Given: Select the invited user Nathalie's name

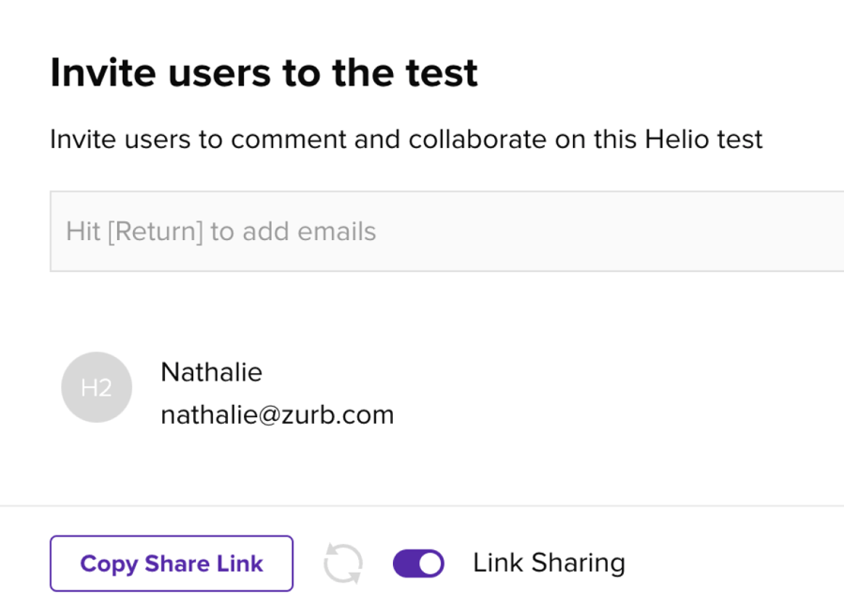Looking at the screenshot, I should click(211, 372).
